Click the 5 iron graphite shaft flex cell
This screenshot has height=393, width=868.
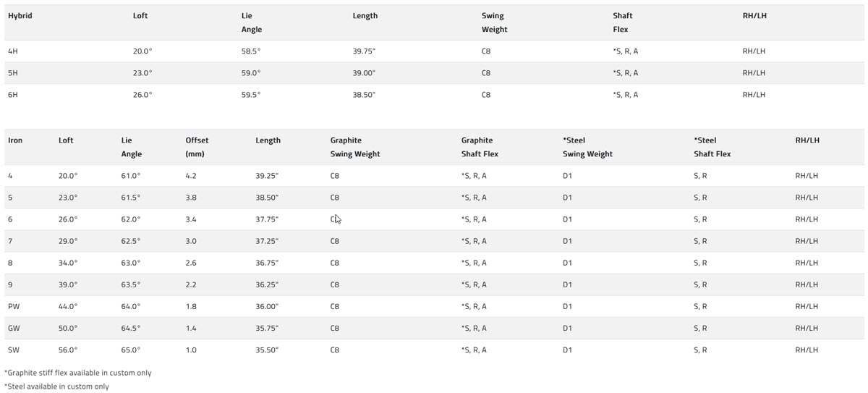(x=474, y=198)
